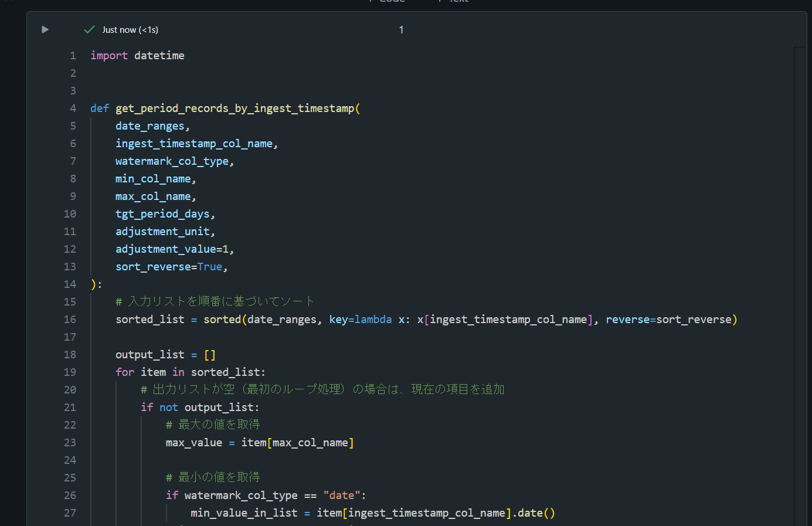Click 'adjustment_unit,' parameter on line 11
The image size is (812, 526).
point(165,232)
